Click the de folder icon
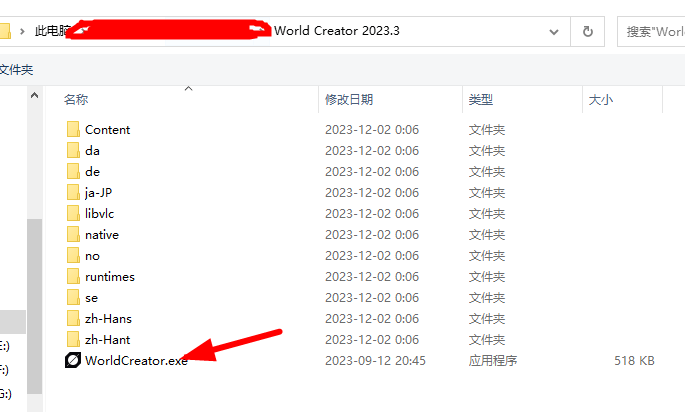Viewport: 685px width, 412px height. (x=73, y=172)
